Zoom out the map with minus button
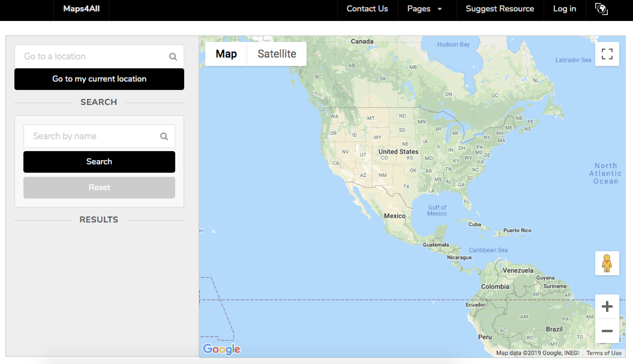Viewport: 633px width, 364px height. point(607,331)
